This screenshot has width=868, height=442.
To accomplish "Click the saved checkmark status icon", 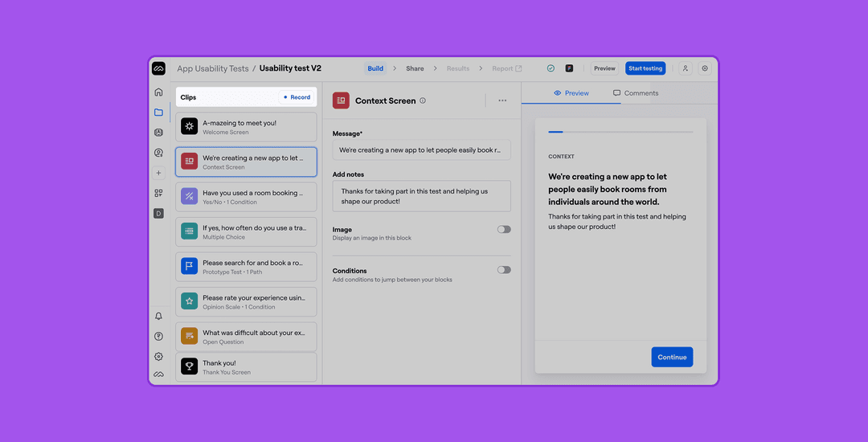I will pyautogui.click(x=551, y=68).
